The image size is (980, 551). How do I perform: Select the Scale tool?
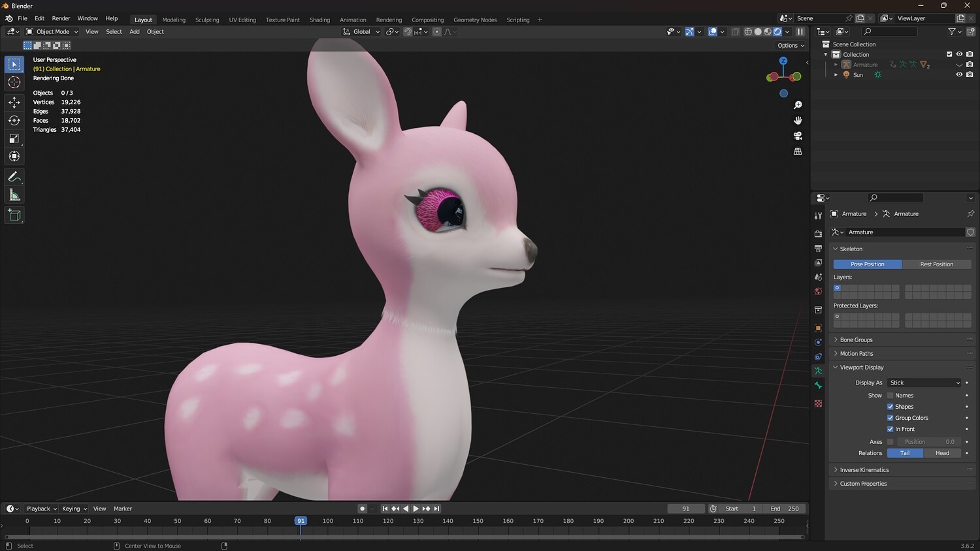click(x=14, y=138)
